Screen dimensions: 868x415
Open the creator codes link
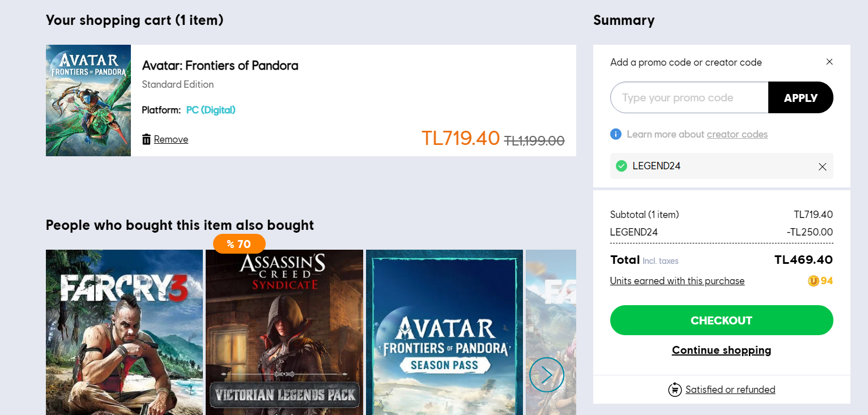[x=737, y=134]
